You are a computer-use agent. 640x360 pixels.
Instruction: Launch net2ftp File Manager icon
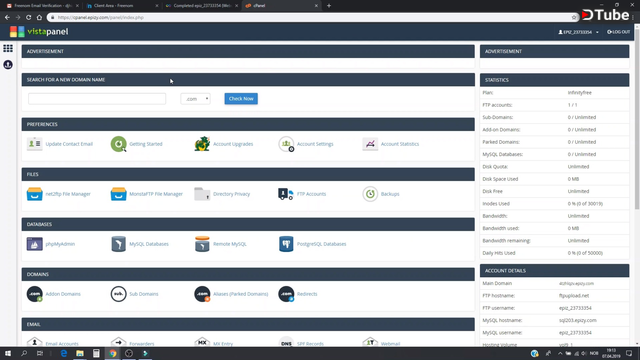pyautogui.click(x=35, y=194)
